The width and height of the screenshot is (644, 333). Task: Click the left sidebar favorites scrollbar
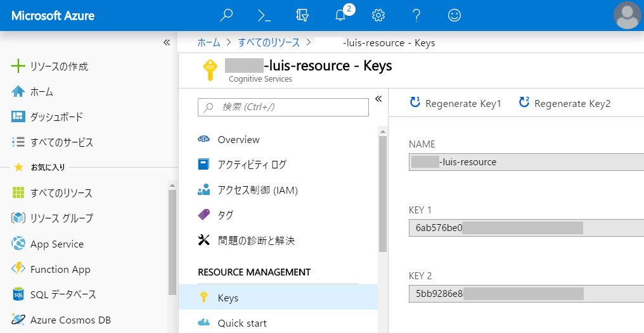pyautogui.click(x=172, y=242)
